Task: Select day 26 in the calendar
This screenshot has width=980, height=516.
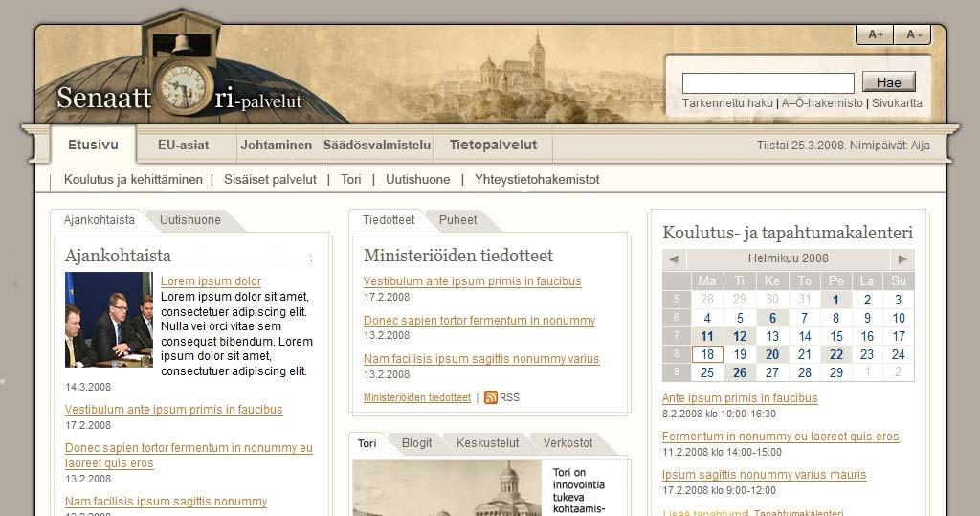Action: point(740,372)
